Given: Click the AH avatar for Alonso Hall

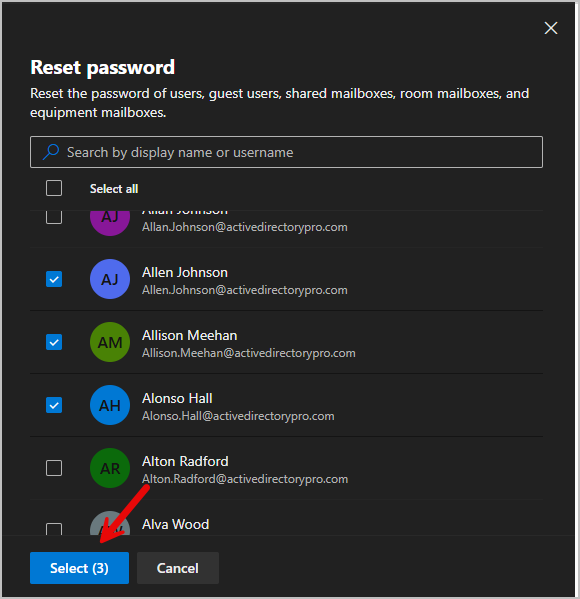Looking at the screenshot, I should pyautogui.click(x=110, y=405).
